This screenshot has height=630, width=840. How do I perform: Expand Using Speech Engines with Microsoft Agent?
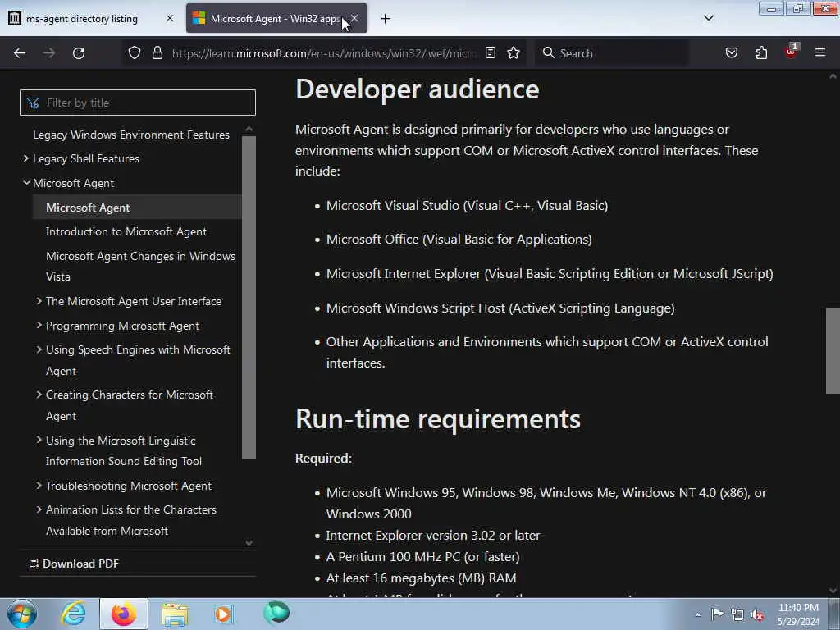coord(39,349)
